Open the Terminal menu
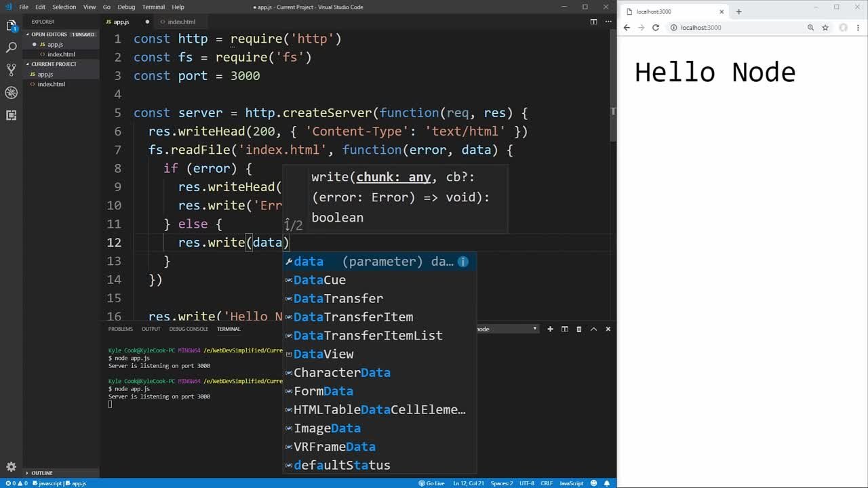Image resolution: width=868 pixels, height=488 pixels. point(153,7)
